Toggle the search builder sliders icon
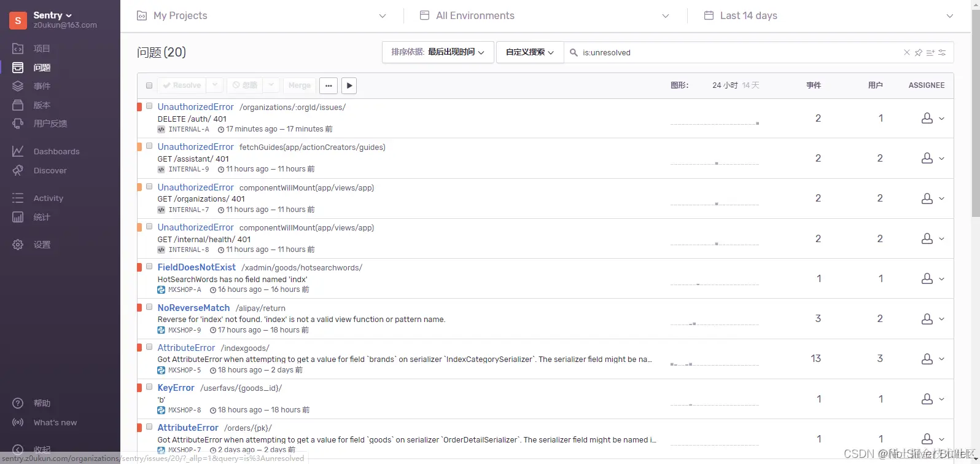980x464 pixels. coord(942,52)
